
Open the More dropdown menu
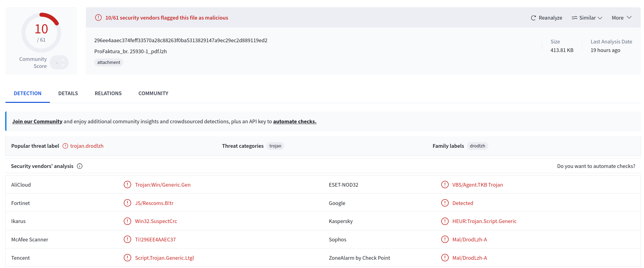click(x=621, y=18)
